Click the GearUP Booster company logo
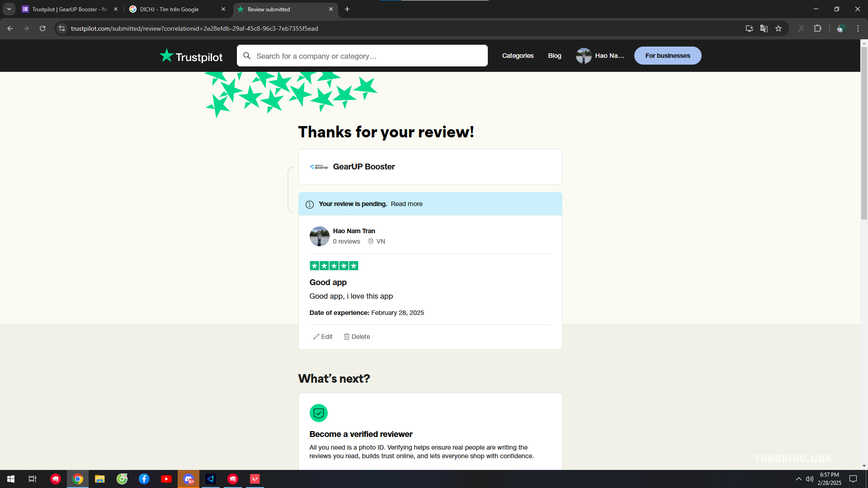The width and height of the screenshot is (868, 488). point(319,167)
